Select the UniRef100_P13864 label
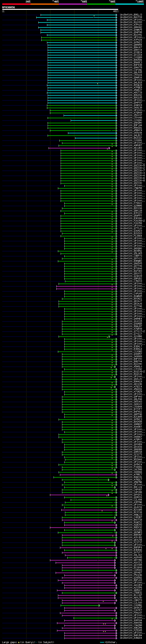This screenshot has width=146, height=644. [131, 236]
